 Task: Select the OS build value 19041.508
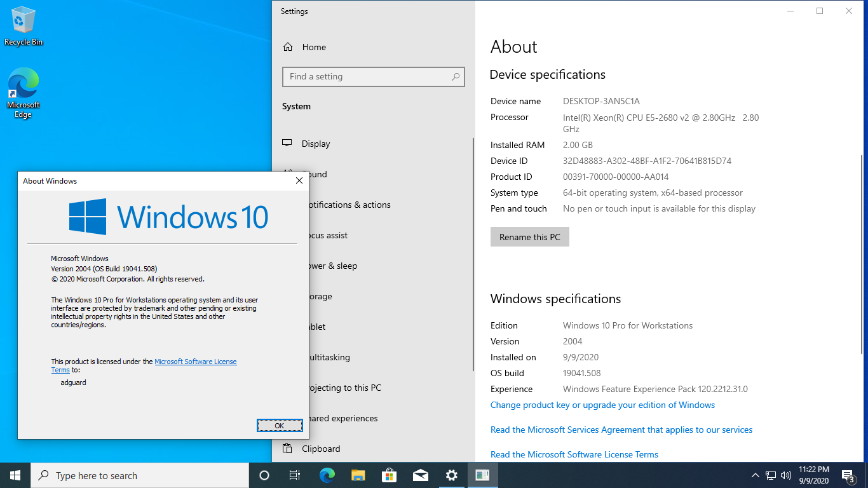[x=581, y=373]
